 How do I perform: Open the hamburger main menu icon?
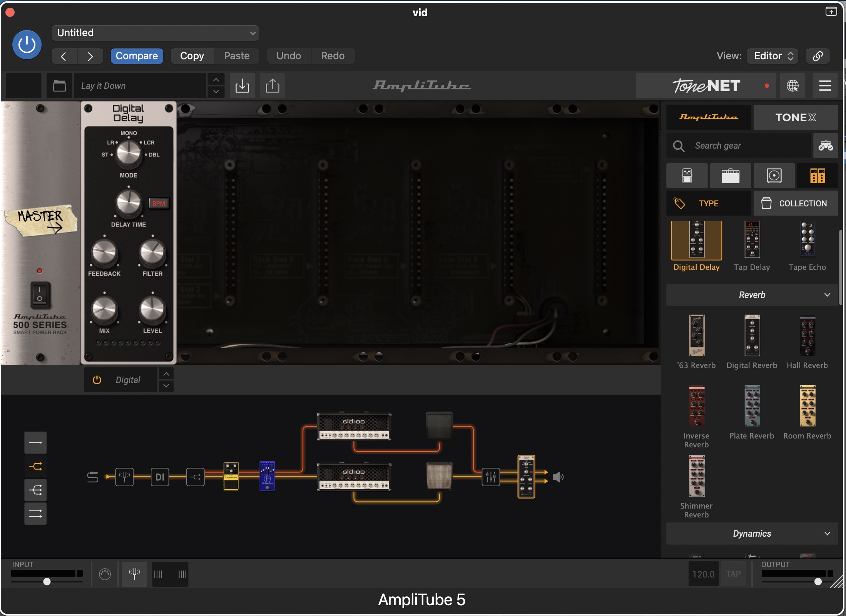[825, 85]
